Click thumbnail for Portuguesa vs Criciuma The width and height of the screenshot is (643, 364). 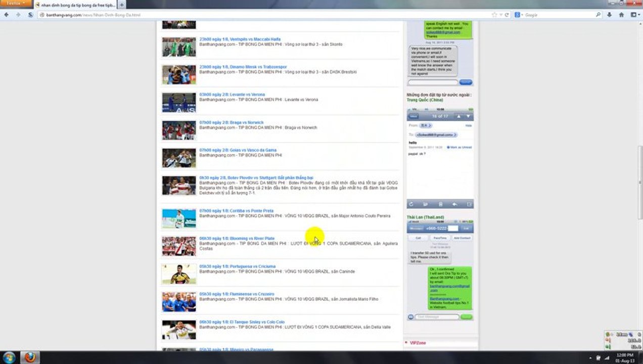tap(179, 274)
